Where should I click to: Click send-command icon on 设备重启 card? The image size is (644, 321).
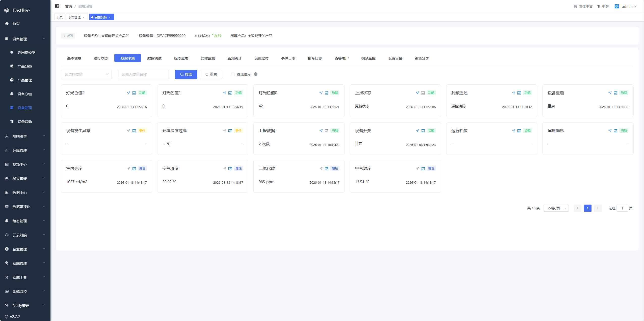point(610,93)
